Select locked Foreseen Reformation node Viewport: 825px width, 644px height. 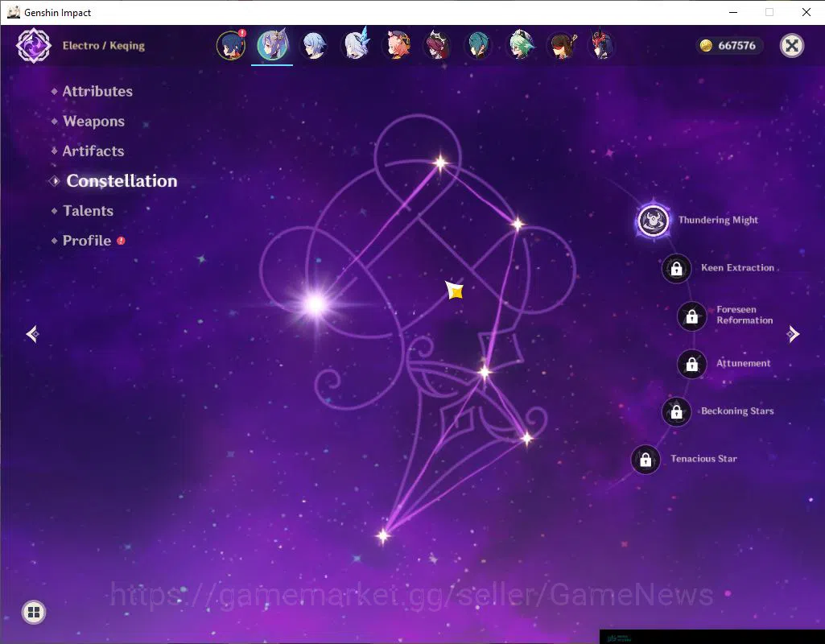pyautogui.click(x=692, y=316)
